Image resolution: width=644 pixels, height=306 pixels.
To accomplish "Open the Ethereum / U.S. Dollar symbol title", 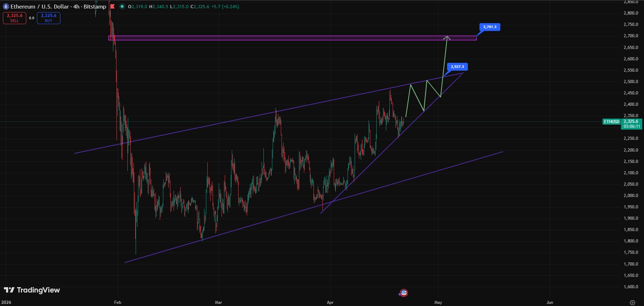I will coord(58,6).
